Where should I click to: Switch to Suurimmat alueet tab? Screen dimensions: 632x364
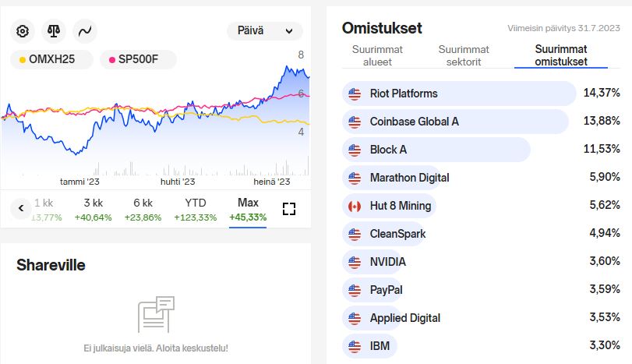(x=377, y=55)
